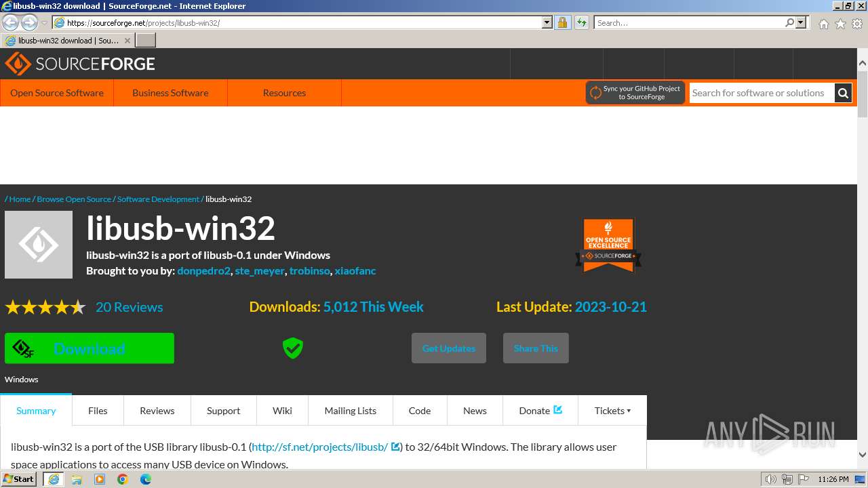This screenshot has width=868, height=488.
Task: Open the browser Home icon
Action: click(x=823, y=24)
